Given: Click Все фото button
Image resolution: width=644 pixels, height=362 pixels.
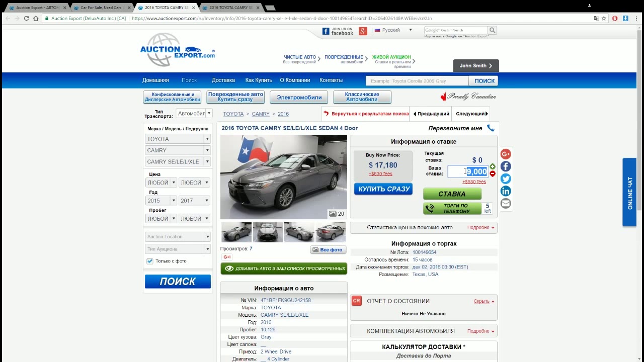Looking at the screenshot, I should coord(328,250).
